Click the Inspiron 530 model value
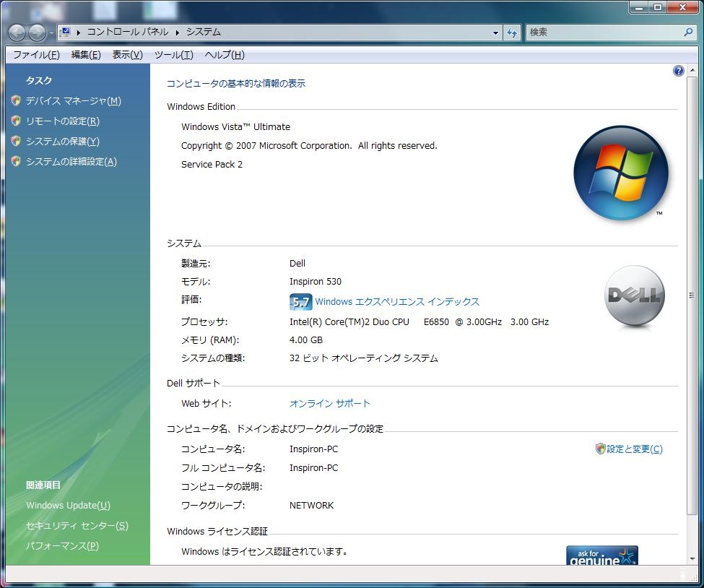 [x=316, y=282]
